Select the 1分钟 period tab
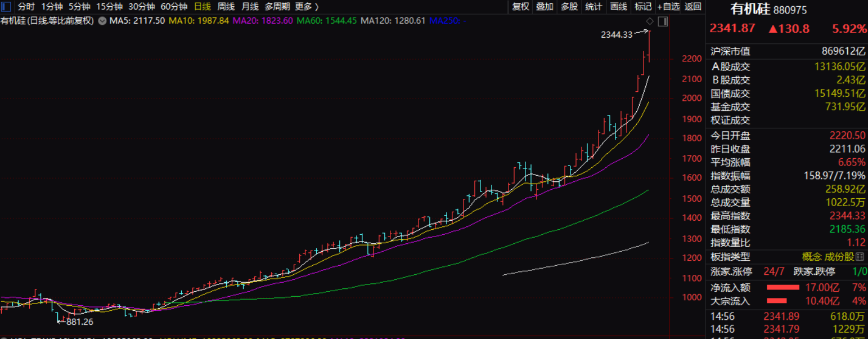The width and height of the screenshot is (868, 339). pyautogui.click(x=52, y=7)
